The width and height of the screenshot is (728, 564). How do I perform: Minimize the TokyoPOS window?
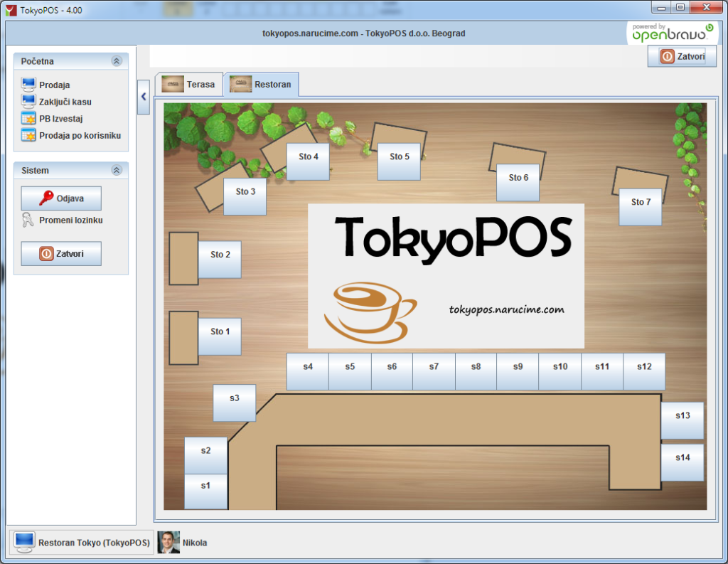(661, 7)
